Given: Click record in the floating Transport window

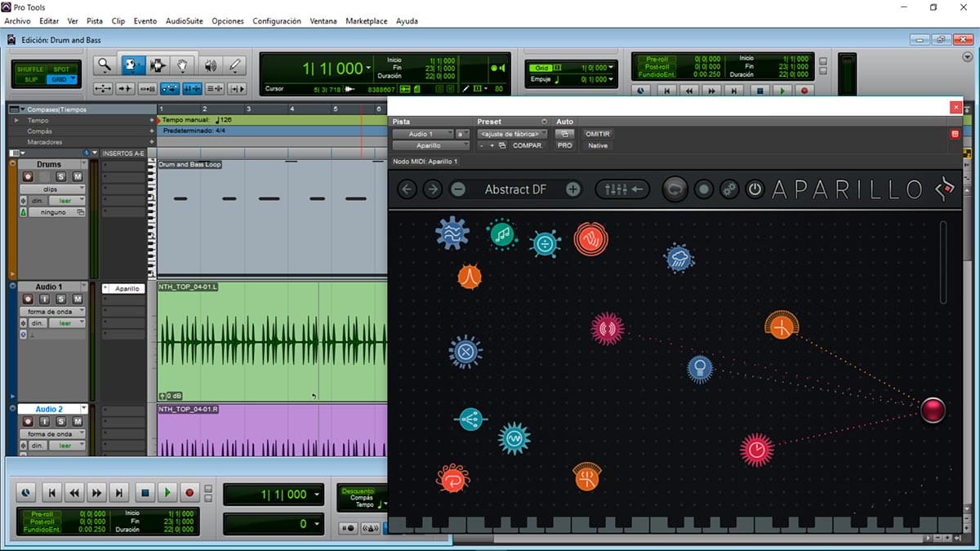Looking at the screenshot, I should 189,492.
